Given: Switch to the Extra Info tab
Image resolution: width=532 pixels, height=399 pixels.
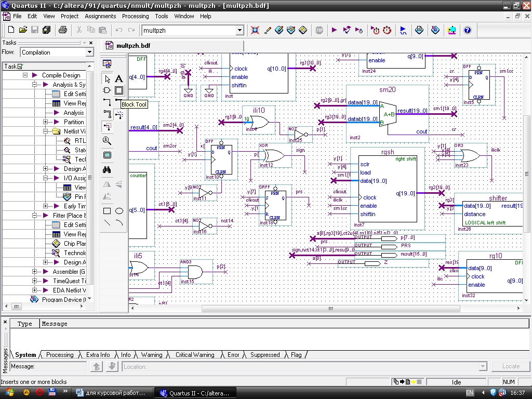Looking at the screenshot, I should tap(98, 355).
